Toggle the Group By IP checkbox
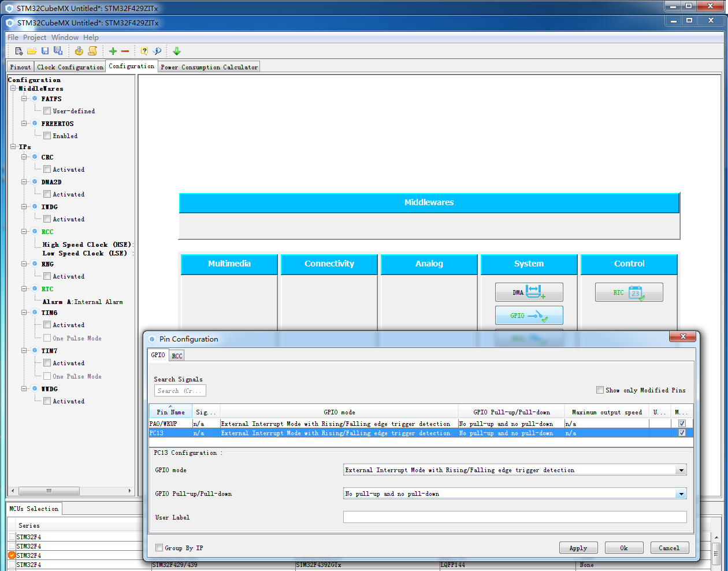The width and height of the screenshot is (728, 571). point(159,548)
